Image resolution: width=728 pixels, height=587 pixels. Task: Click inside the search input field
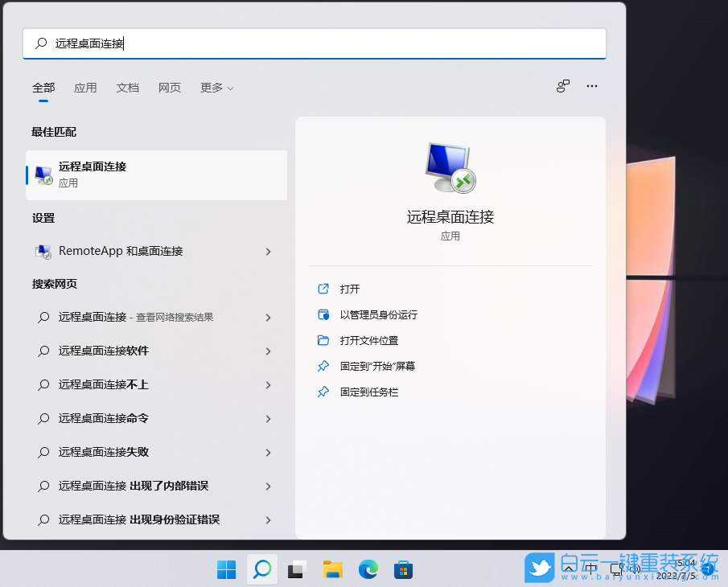coord(314,43)
